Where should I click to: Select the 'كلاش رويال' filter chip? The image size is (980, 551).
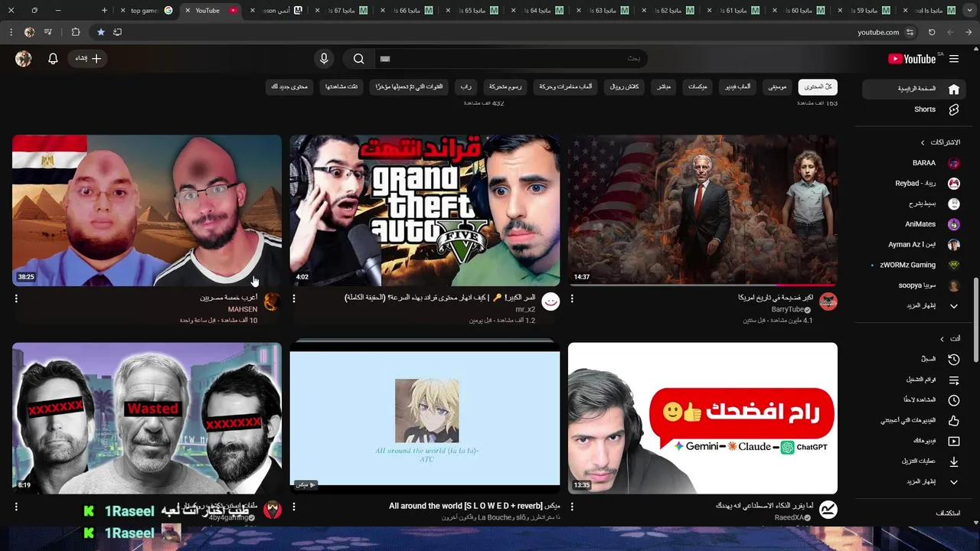(x=625, y=87)
